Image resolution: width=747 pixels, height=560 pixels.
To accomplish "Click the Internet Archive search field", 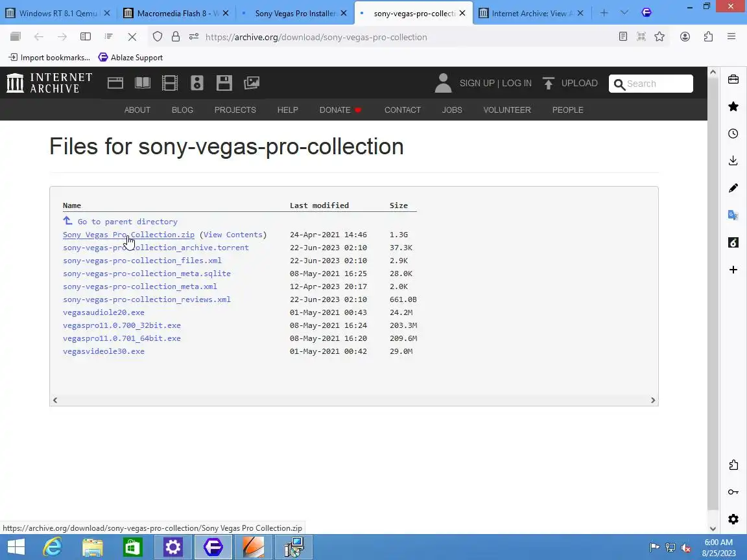I will point(651,84).
